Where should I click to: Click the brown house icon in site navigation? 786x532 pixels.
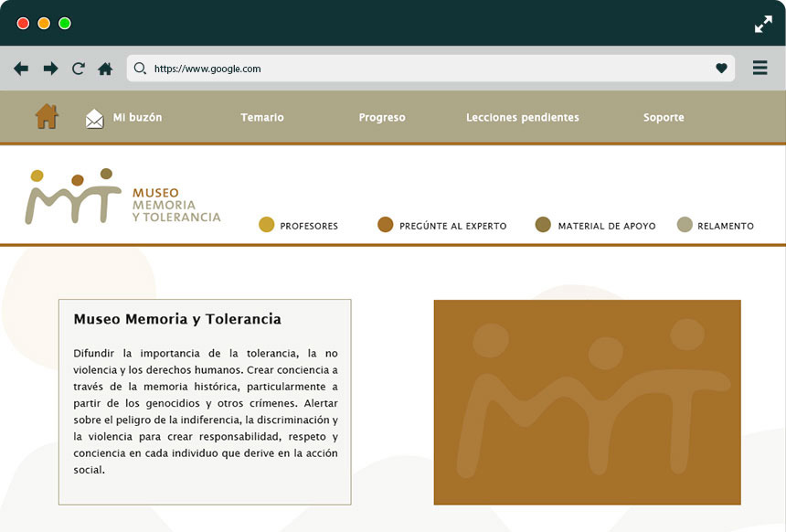[x=47, y=116]
